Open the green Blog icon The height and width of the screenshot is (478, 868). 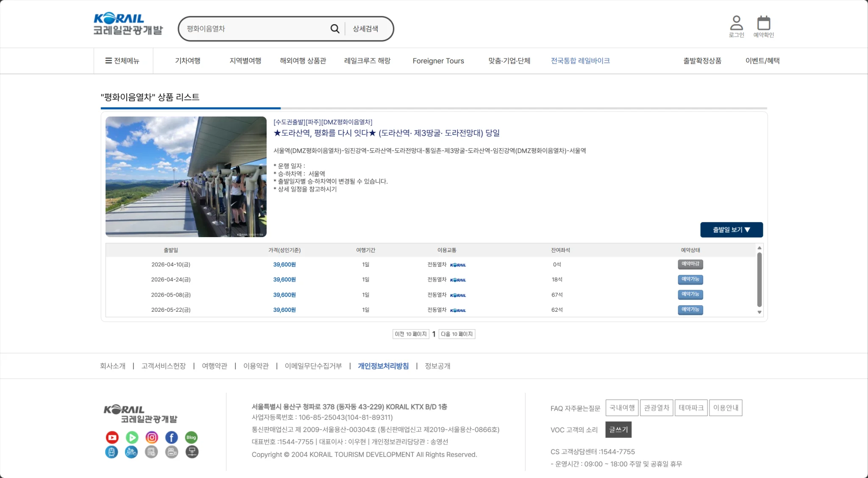(x=191, y=437)
